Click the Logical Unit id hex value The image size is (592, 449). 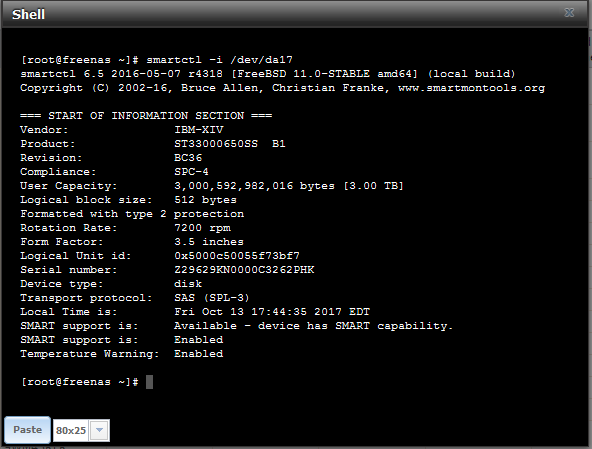coord(237,256)
